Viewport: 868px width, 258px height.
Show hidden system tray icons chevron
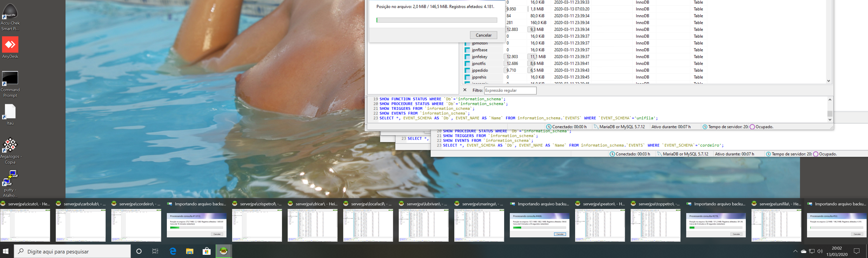click(x=795, y=251)
